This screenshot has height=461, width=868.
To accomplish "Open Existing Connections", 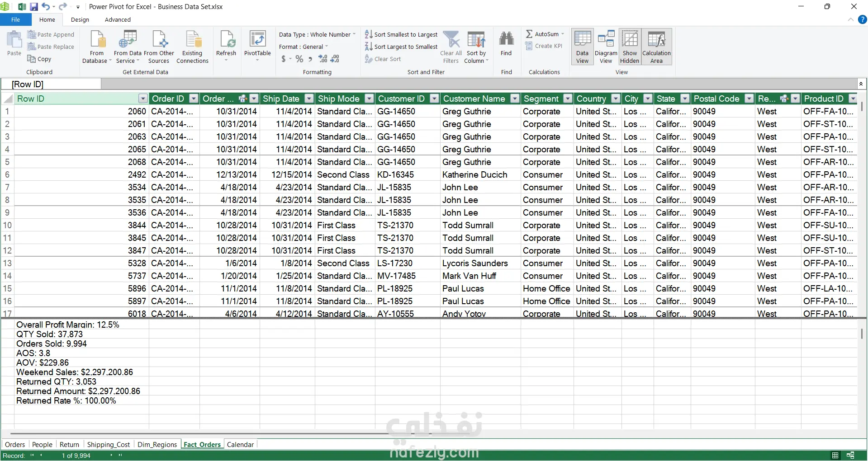I will pos(192,47).
